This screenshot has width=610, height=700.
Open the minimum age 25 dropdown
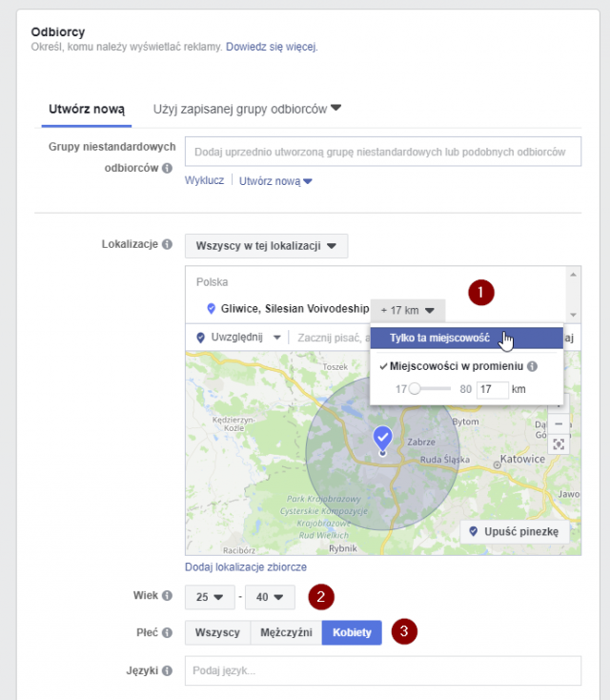pyautogui.click(x=210, y=598)
